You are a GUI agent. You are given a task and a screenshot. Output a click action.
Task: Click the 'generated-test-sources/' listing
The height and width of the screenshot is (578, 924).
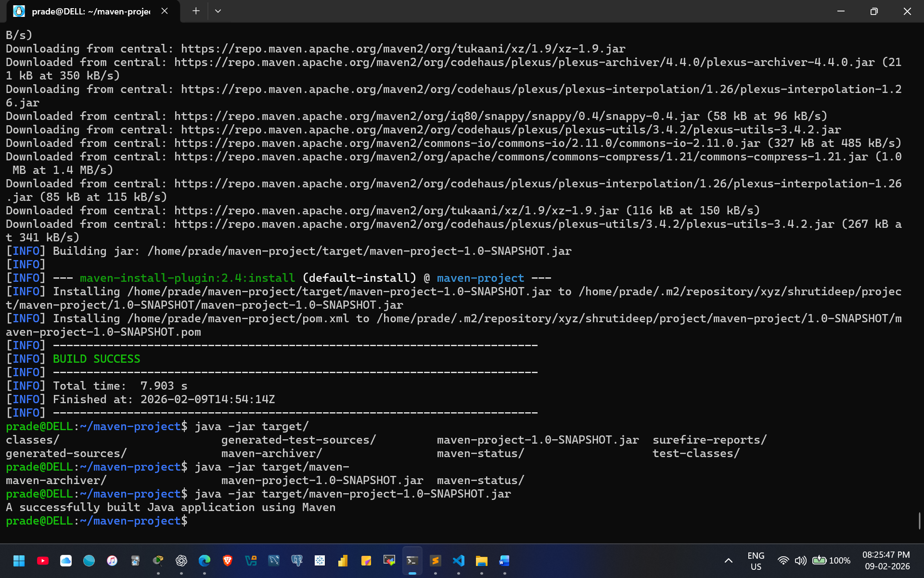pyautogui.click(x=298, y=440)
